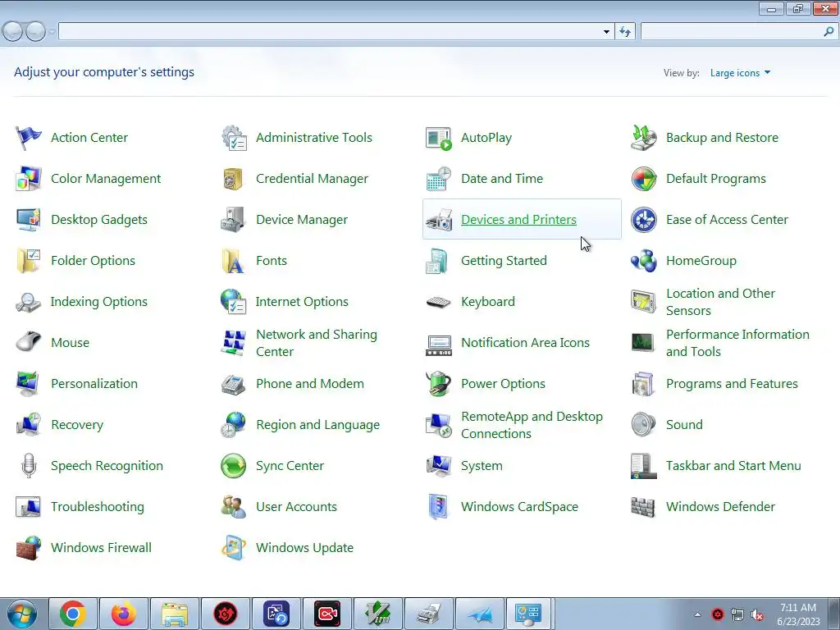The height and width of the screenshot is (630, 840).
Task: Click the Phone and Modem link
Action: tap(309, 384)
